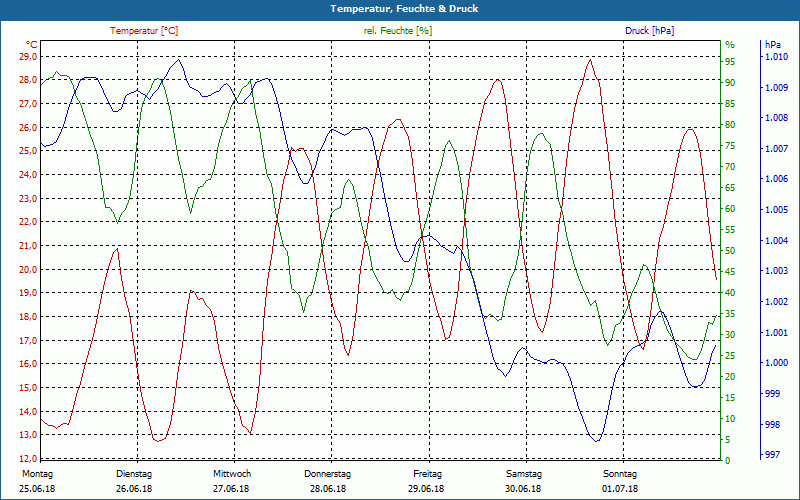The height and width of the screenshot is (500, 800).
Task: Click the '14,0' temperature axis value
Action: (28, 411)
